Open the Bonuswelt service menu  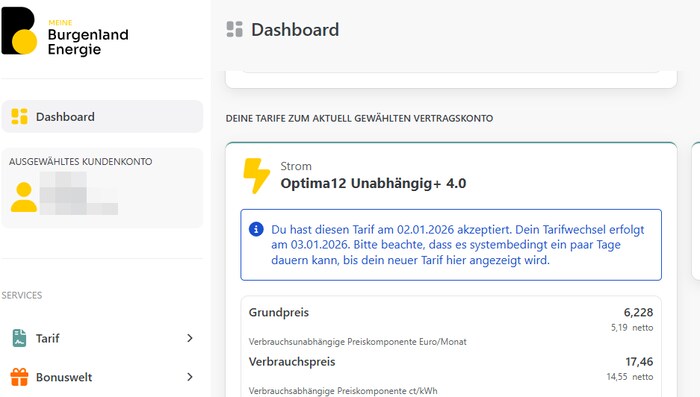coord(102,377)
